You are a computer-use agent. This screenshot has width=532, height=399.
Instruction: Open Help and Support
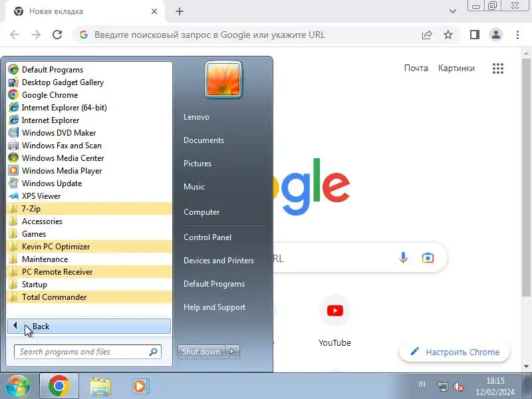point(214,307)
